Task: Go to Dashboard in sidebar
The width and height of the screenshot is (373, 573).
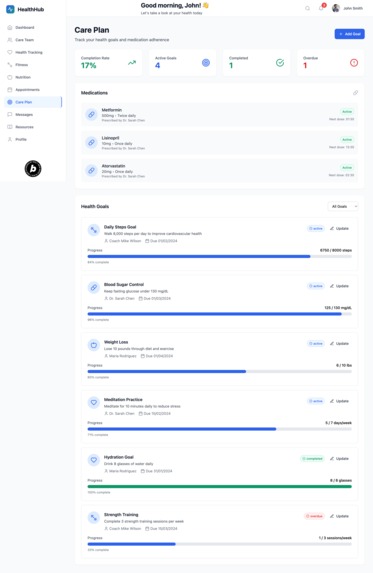Action: (x=33, y=27)
